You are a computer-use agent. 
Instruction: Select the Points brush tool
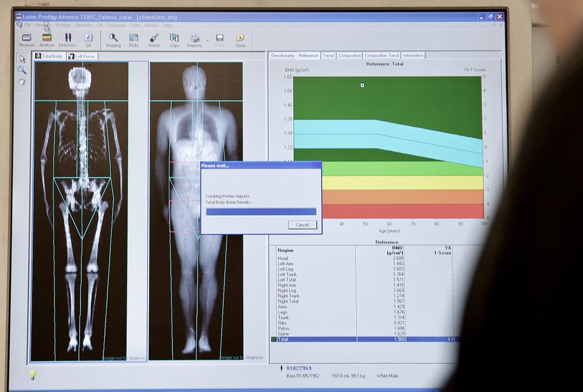pos(154,40)
